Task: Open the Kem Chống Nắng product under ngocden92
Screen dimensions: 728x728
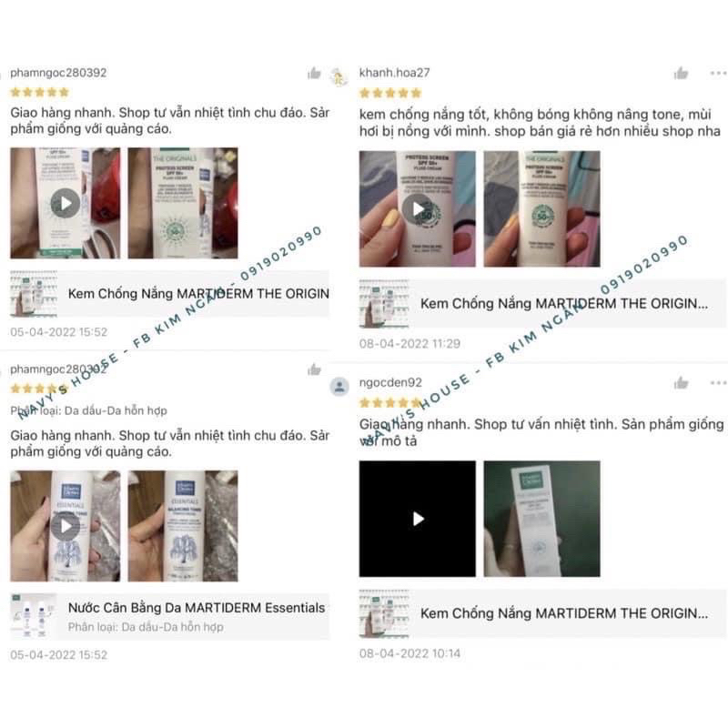Action: (542, 613)
